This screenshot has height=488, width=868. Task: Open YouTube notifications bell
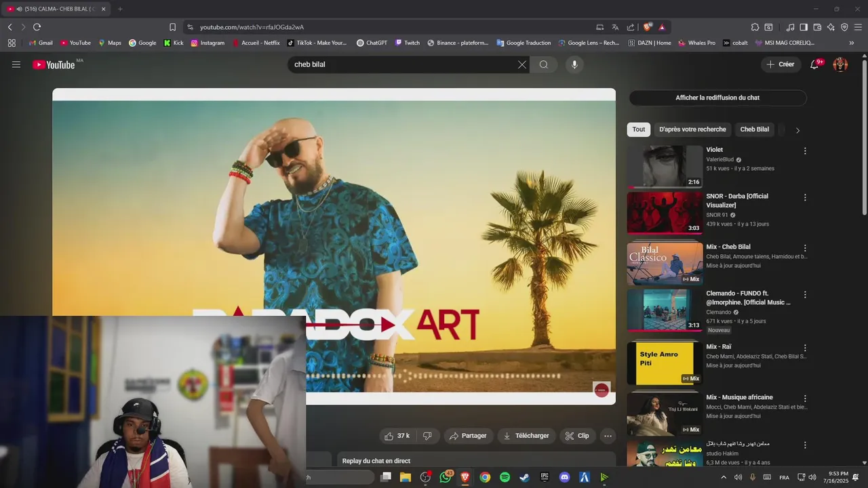[x=815, y=64]
